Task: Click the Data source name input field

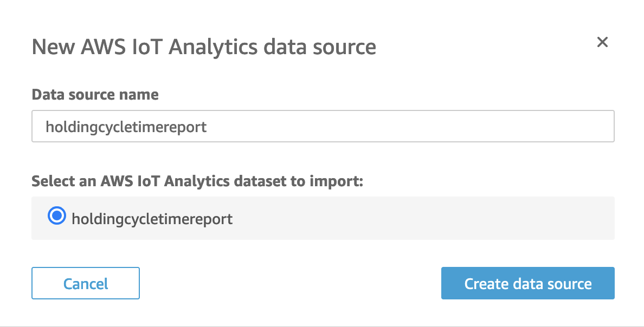Action: pos(323,127)
